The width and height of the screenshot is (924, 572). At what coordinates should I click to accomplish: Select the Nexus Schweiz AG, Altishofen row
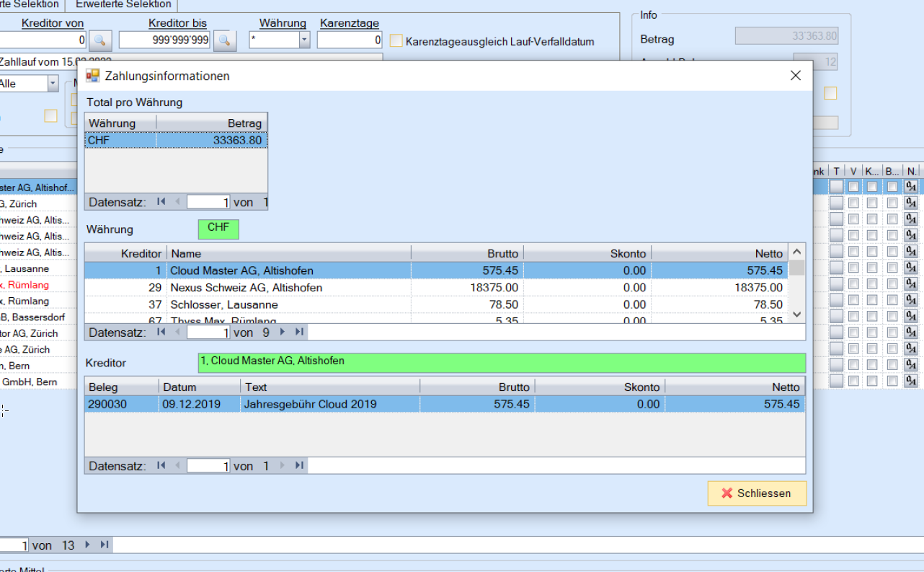(x=246, y=288)
